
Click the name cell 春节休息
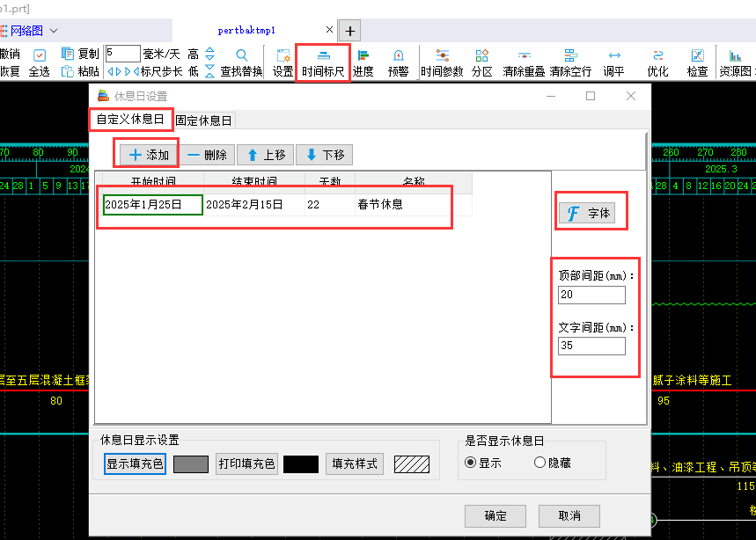click(413, 205)
